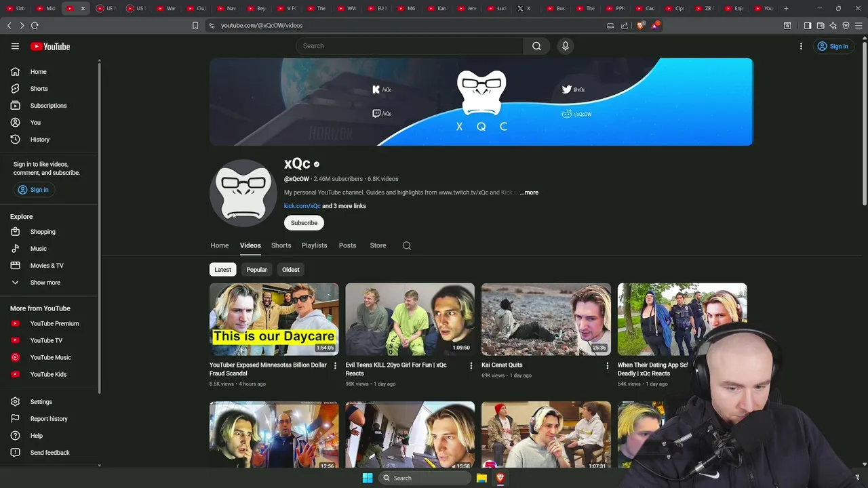Open the Store tab
Screen dimensions: 868x488
coord(378,245)
